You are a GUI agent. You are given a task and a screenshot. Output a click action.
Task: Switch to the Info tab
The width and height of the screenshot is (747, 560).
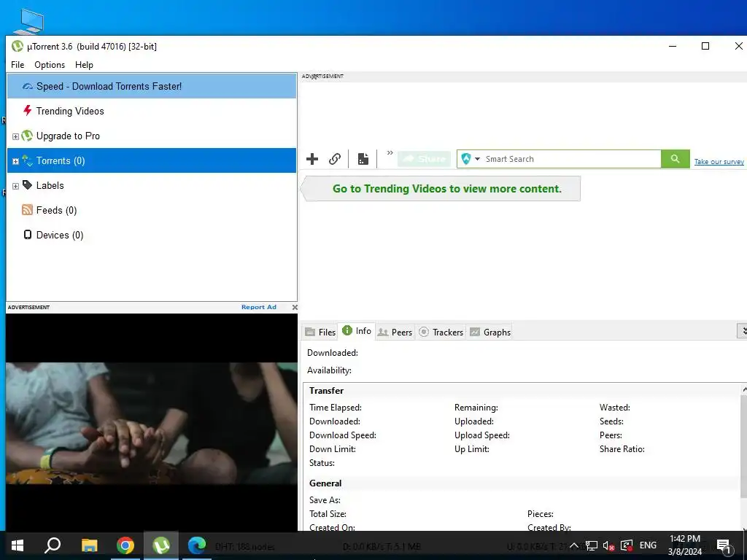357,331
